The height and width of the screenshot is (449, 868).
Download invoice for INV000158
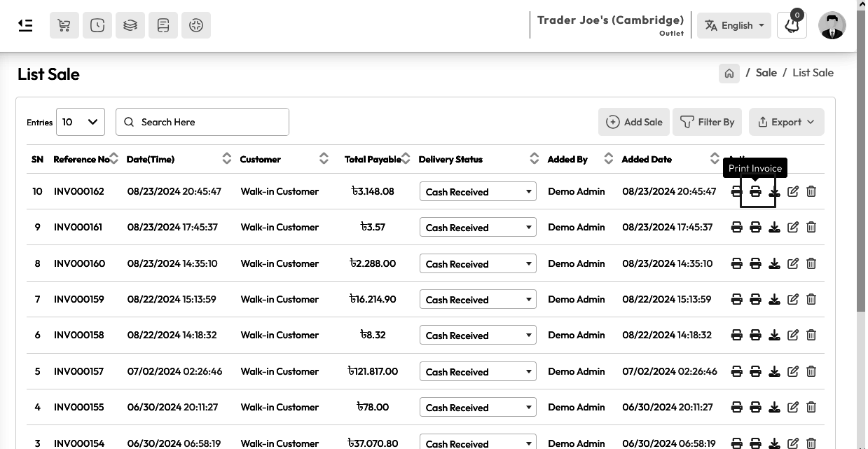(774, 335)
